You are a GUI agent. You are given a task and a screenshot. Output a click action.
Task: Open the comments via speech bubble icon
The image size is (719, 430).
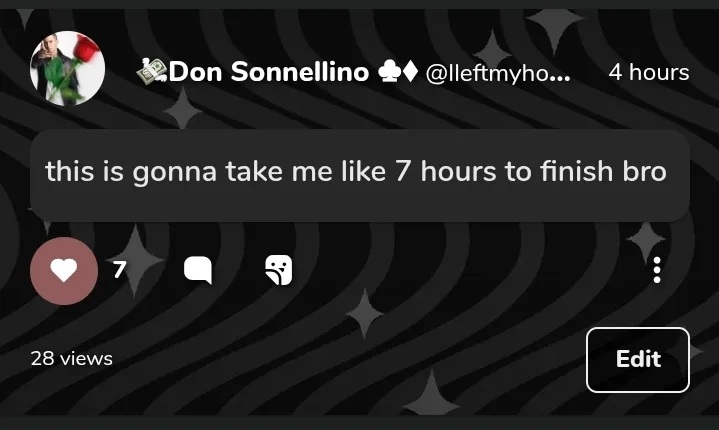[x=198, y=270]
